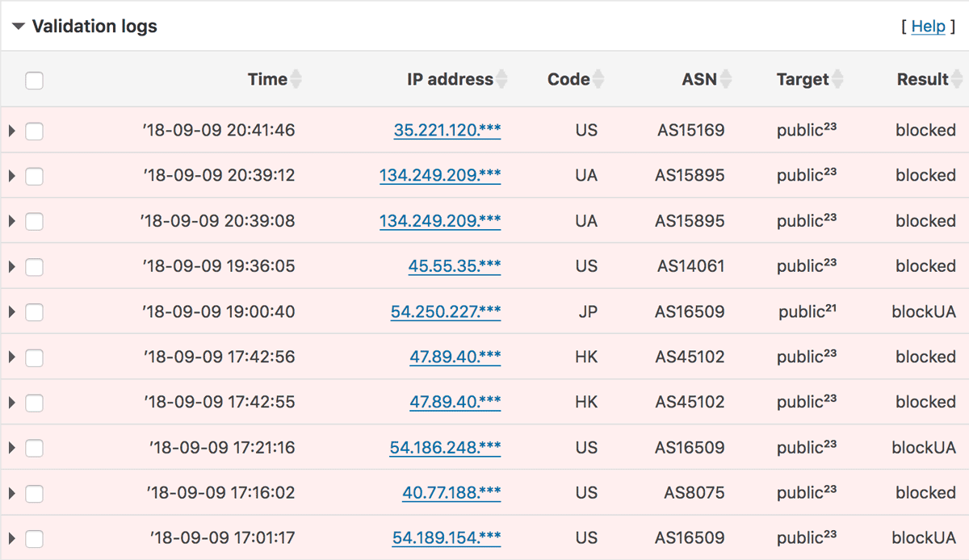Click the IP address column header label
This screenshot has width=969, height=560.
click(x=450, y=79)
